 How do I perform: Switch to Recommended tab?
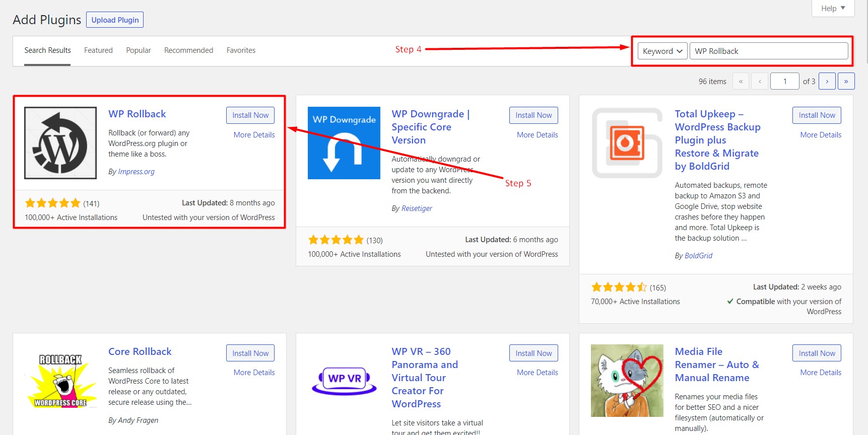pyautogui.click(x=188, y=50)
